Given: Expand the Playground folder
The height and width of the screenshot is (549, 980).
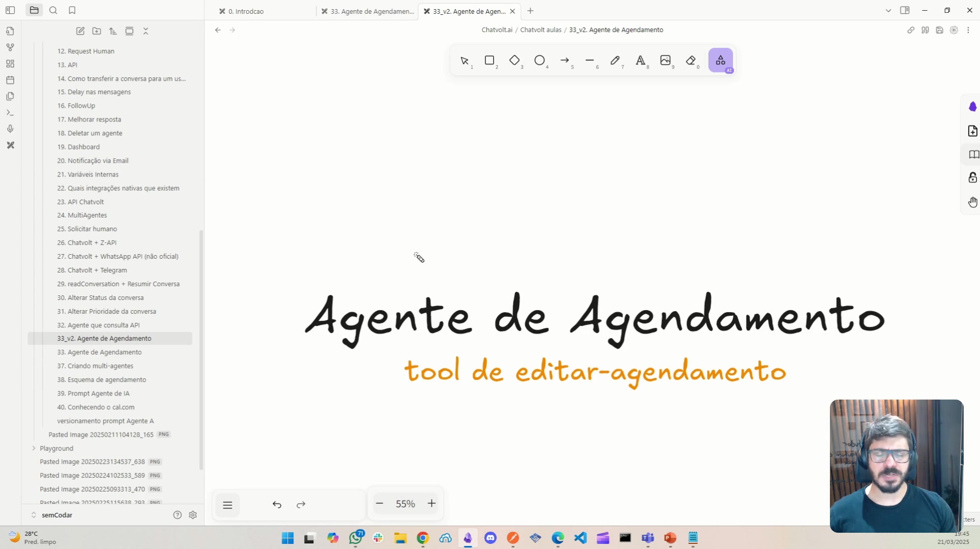Looking at the screenshot, I should click(34, 448).
